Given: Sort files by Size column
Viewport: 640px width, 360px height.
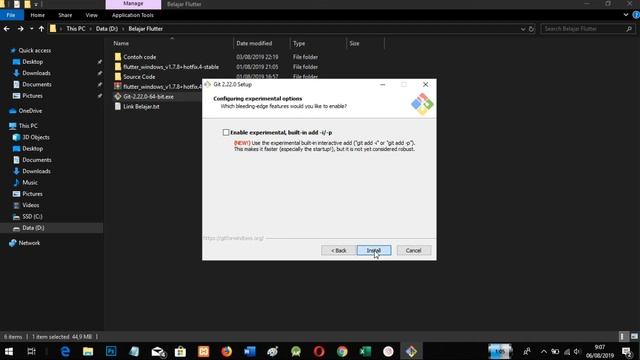Looking at the screenshot, I should [354, 43].
